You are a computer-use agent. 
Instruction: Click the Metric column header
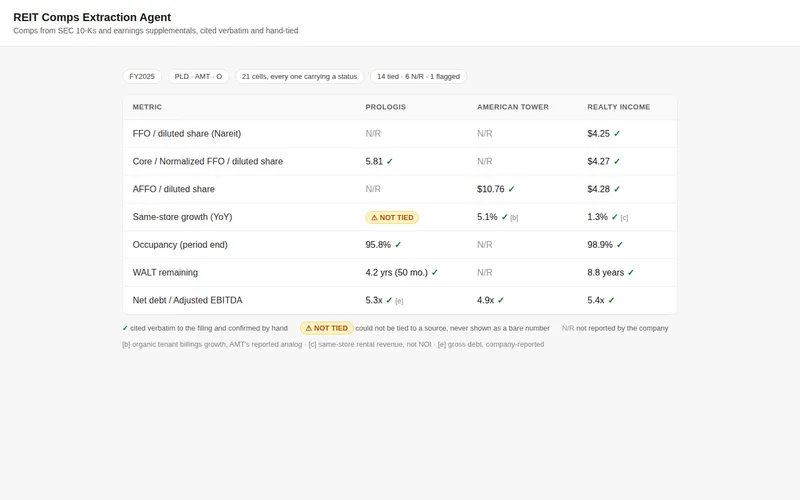147,107
